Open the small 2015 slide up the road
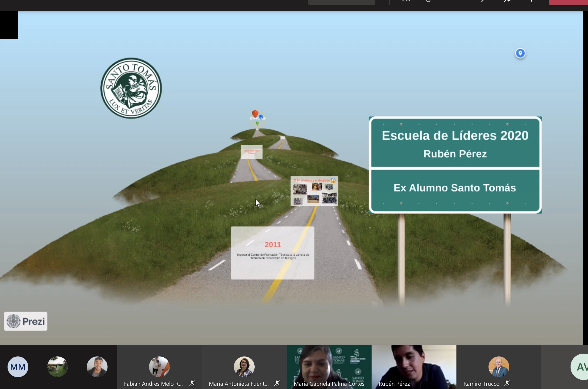This screenshot has height=389, width=588. coord(252,152)
